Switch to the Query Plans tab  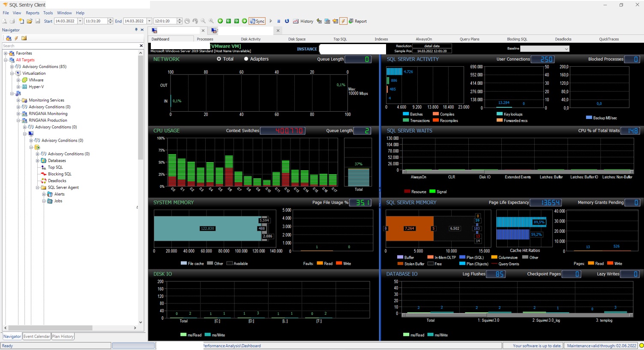tap(470, 39)
